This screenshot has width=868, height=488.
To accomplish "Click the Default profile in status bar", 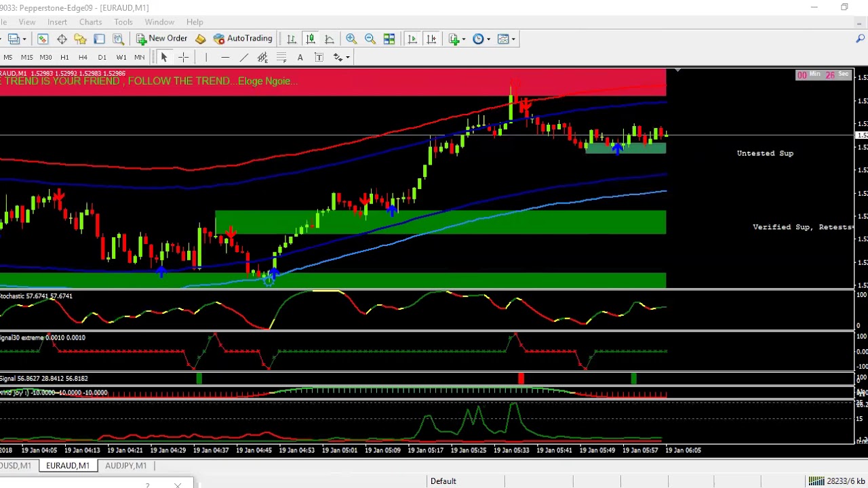I will [443, 481].
